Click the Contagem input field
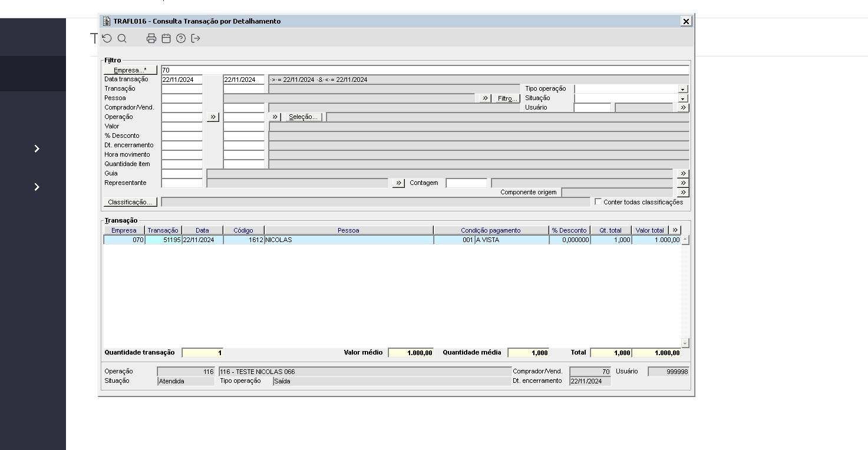 [467, 183]
